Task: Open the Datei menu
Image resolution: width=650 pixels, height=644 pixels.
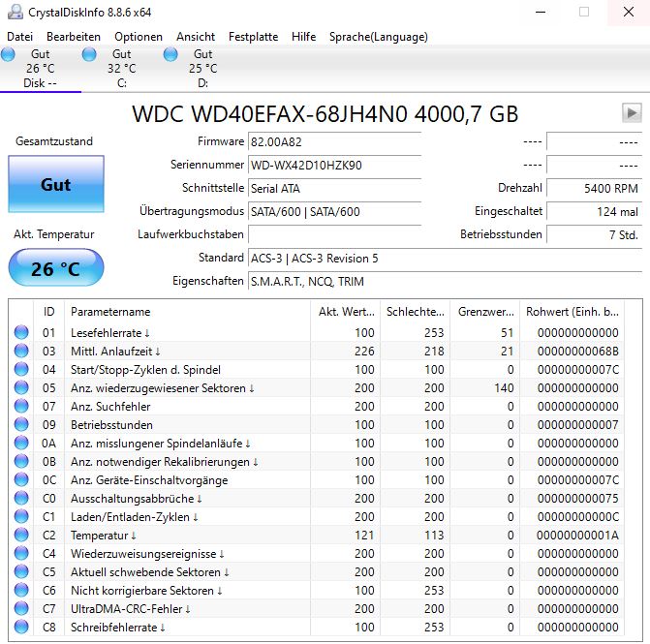Action: (x=19, y=37)
